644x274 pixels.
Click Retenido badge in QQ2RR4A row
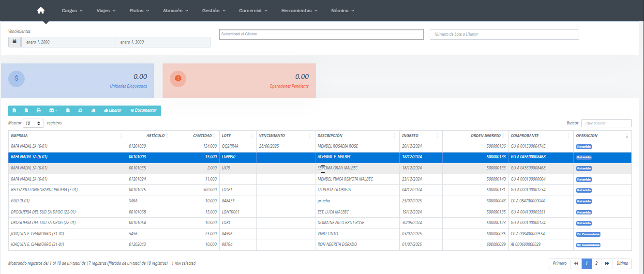click(x=584, y=146)
